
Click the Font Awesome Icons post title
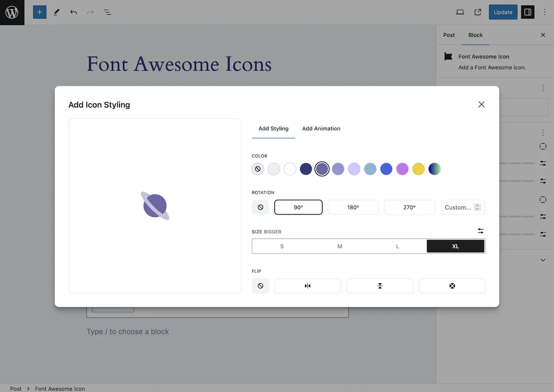pyautogui.click(x=179, y=64)
